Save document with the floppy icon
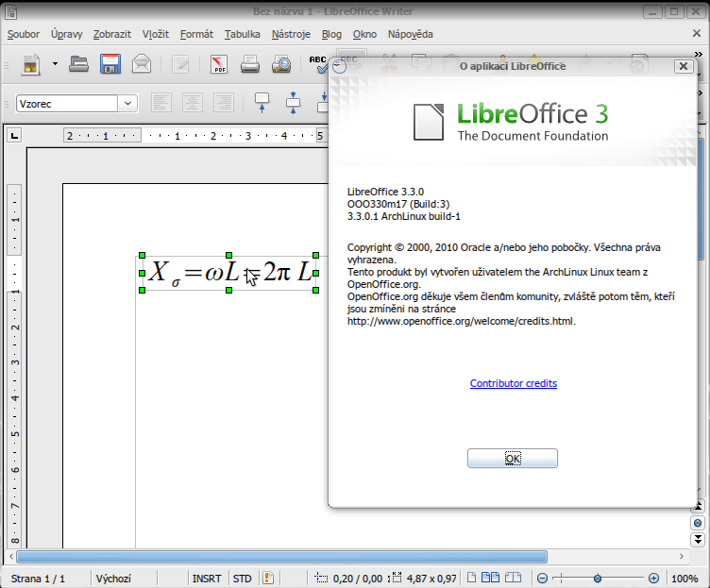 coord(110,64)
